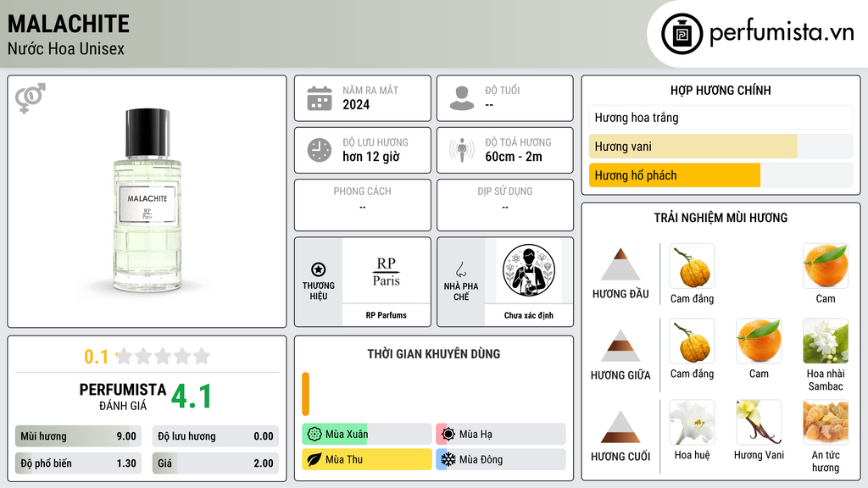Click the person silhouette age icon

pyautogui.click(x=462, y=98)
